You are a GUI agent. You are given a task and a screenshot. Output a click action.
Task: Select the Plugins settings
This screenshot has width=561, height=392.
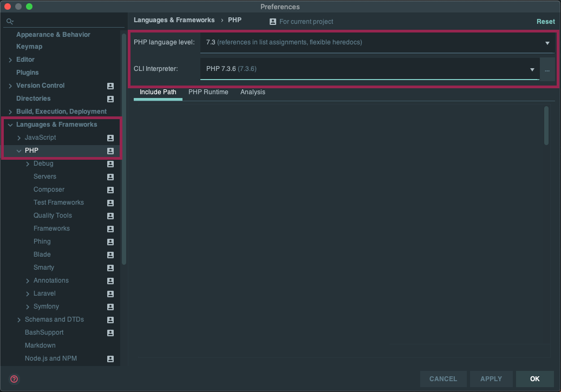(x=27, y=73)
